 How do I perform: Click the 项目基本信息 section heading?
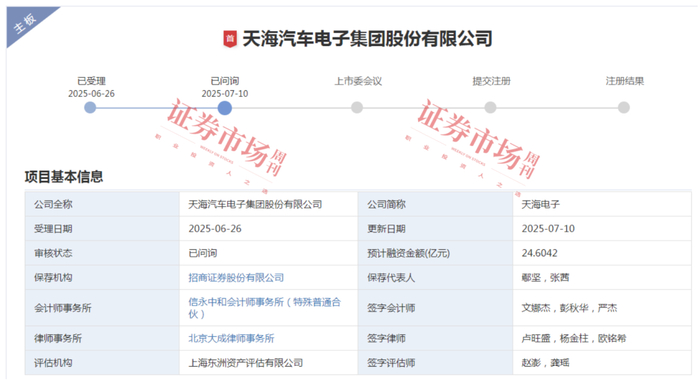click(64, 177)
